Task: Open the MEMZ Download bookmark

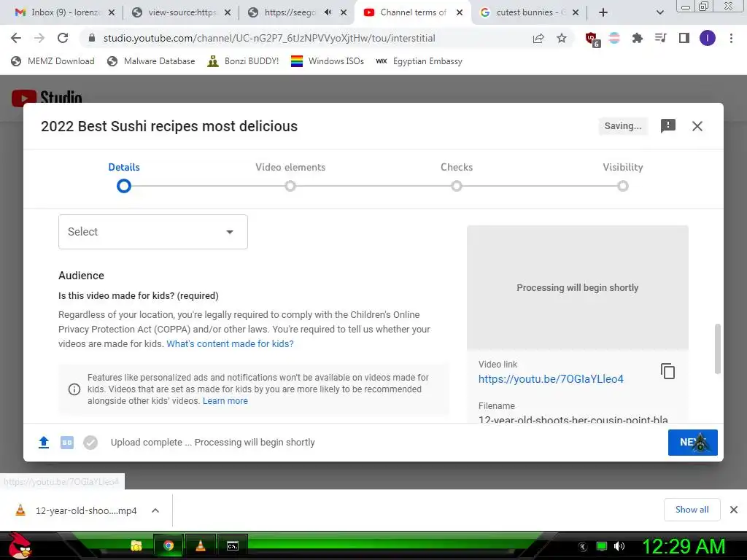Action: [53, 61]
